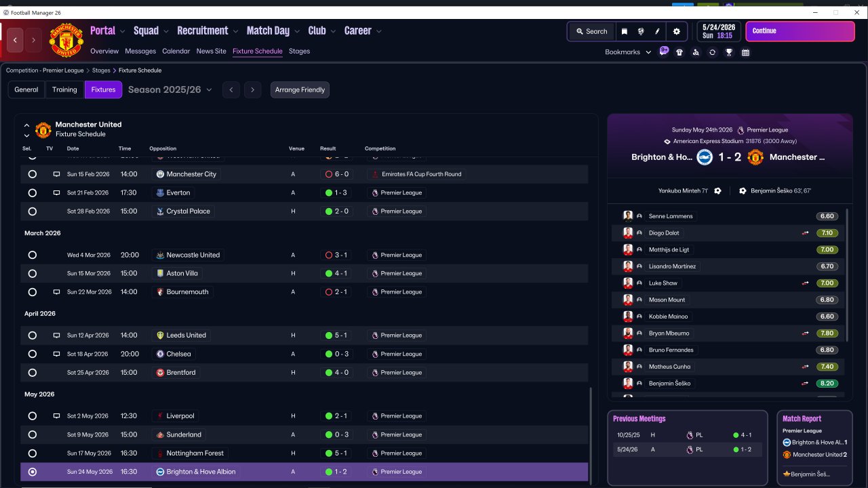Click the Premier League logo on Chelsea row
The width and height of the screenshot is (868, 488).
[374, 354]
